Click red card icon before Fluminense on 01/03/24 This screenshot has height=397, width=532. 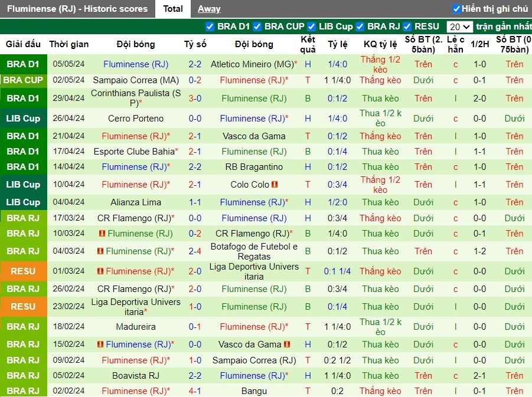point(100,271)
